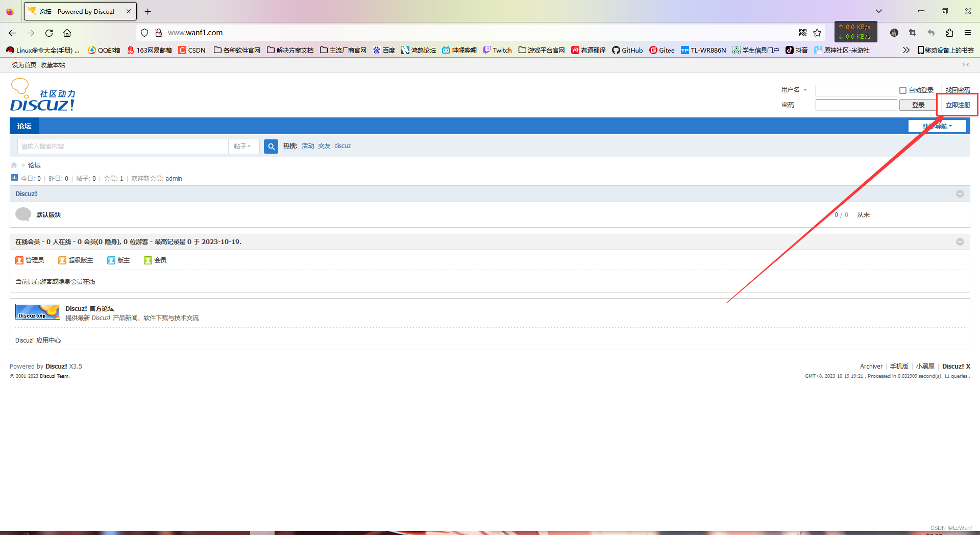
Task: Click the 找回密码 link
Action: click(x=958, y=90)
